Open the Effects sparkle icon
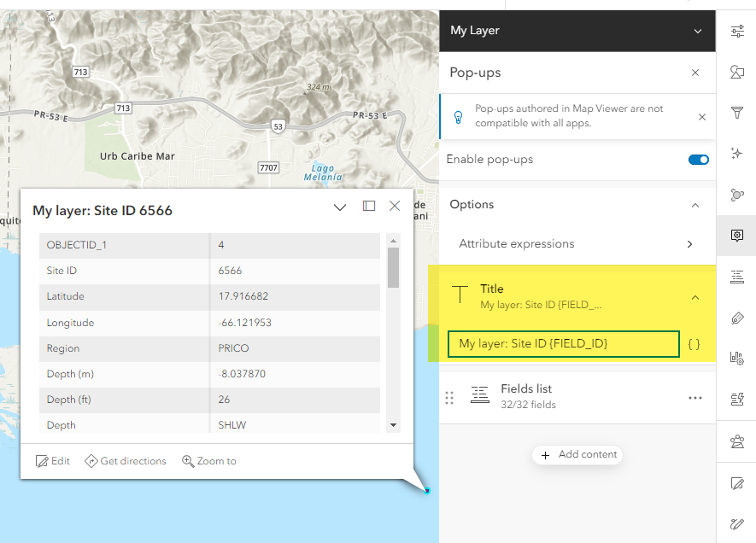This screenshot has height=543, width=756. pos(736,154)
